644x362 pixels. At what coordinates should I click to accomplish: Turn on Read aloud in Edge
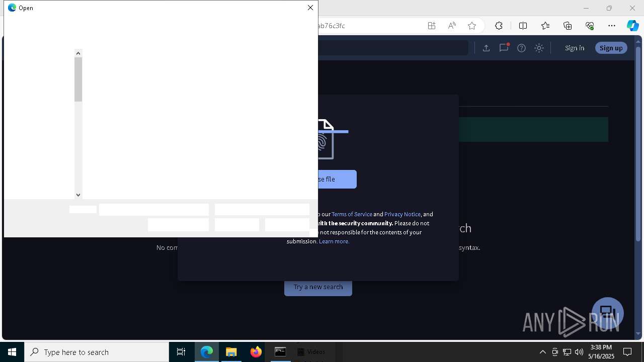(x=452, y=26)
